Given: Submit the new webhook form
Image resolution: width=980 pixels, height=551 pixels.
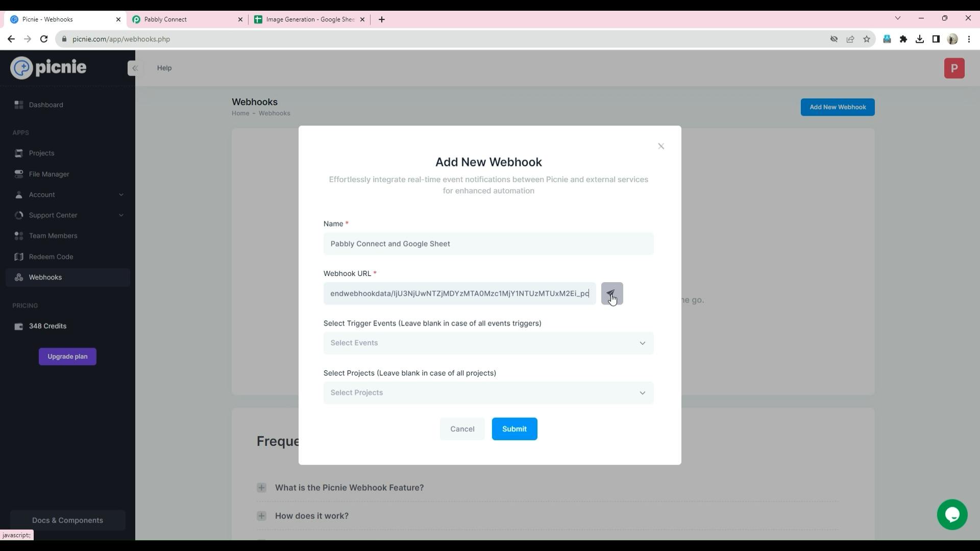Looking at the screenshot, I should [x=514, y=429].
